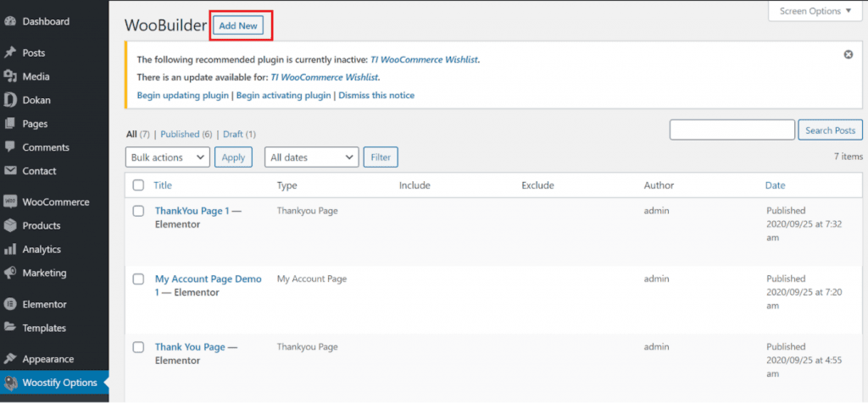This screenshot has height=403, width=868.
Task: Click the Include column header
Action: coord(415,185)
